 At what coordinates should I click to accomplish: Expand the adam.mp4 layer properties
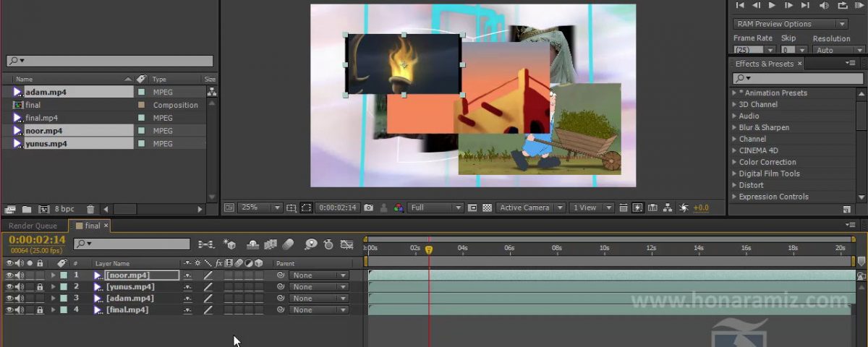pos(53,299)
